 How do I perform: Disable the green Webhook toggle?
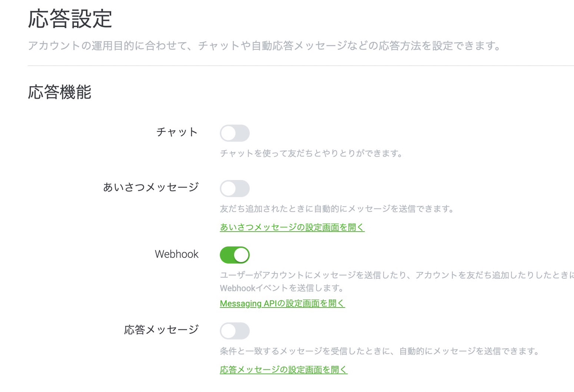coord(235,255)
